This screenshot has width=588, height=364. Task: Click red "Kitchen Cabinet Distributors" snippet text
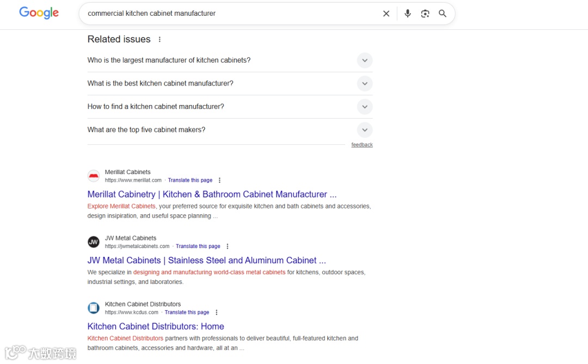point(125,338)
